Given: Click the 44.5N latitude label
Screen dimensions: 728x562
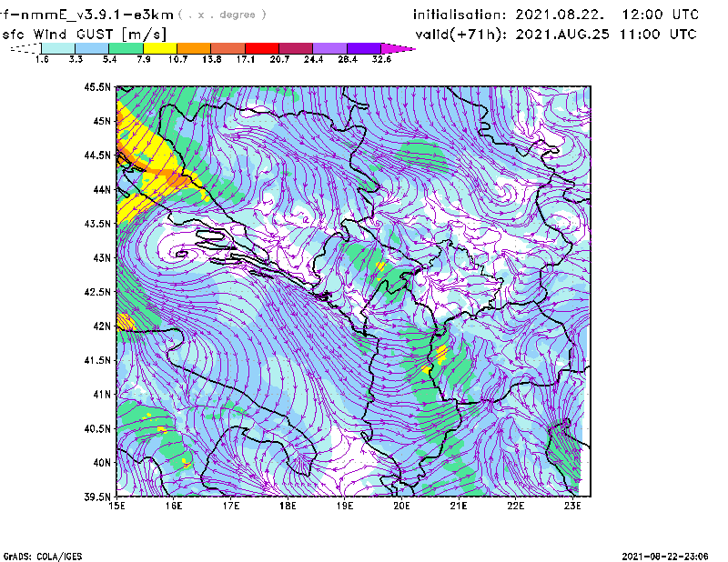Looking at the screenshot, I should (97, 155).
